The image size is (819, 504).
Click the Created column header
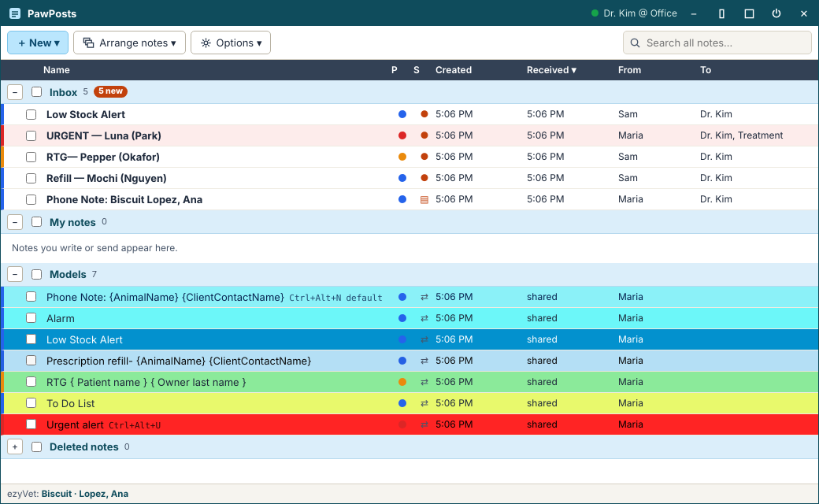pyautogui.click(x=454, y=70)
